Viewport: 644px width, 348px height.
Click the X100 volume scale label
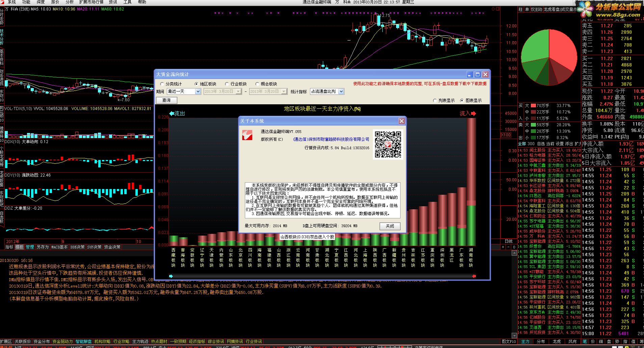(x=506, y=135)
